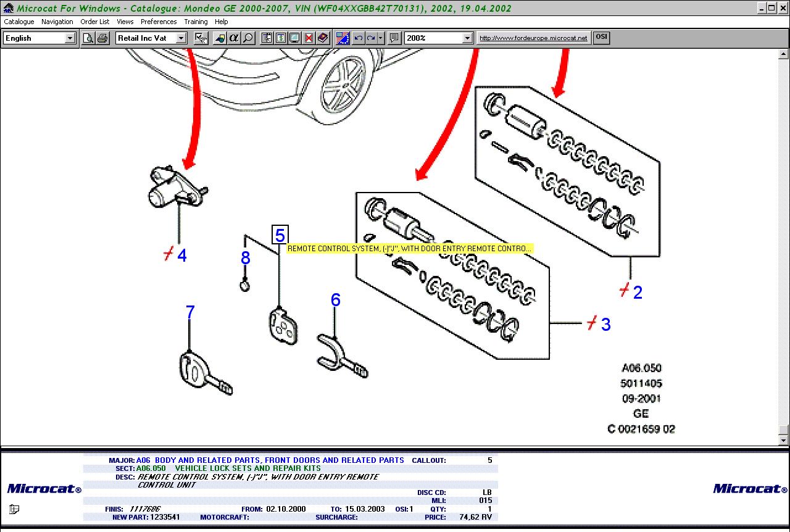Screen dimensions: 790x532
Task: Select callout number 8 in the diagram
Action: (x=246, y=258)
